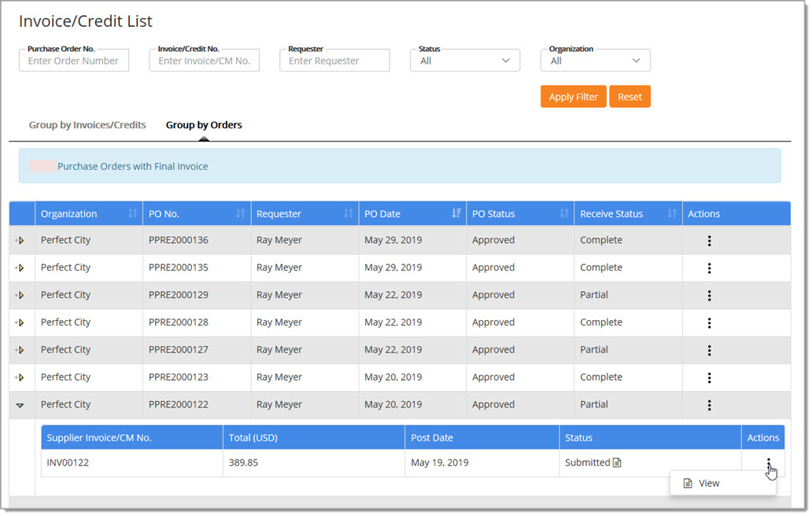Screen dimensions: 812x516
Task: Open the actions menu for PPRE2000136
Action: tap(709, 240)
